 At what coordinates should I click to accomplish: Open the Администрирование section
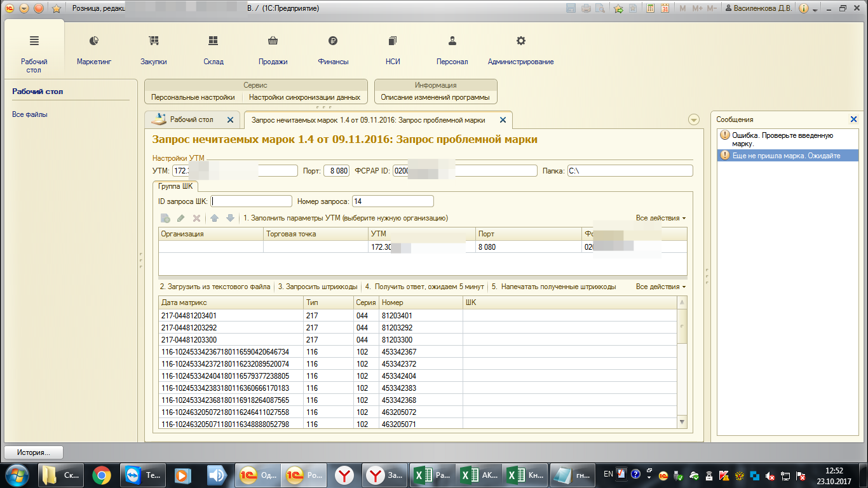[520, 51]
